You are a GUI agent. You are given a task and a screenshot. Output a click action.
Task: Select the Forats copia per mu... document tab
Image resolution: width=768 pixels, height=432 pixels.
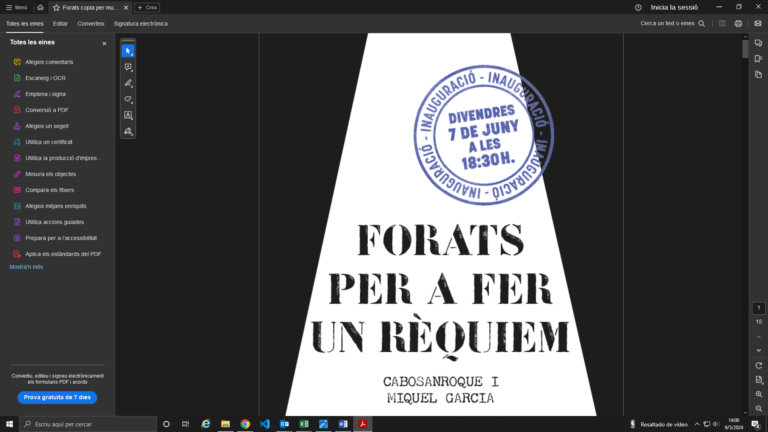(x=90, y=7)
